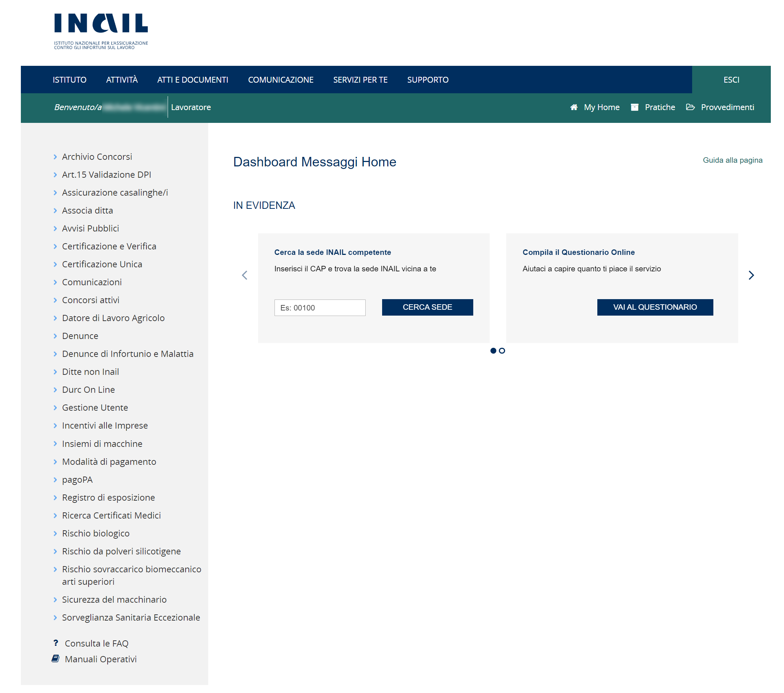Log out with the ESCI button
This screenshot has height=693, width=784.
731,80
